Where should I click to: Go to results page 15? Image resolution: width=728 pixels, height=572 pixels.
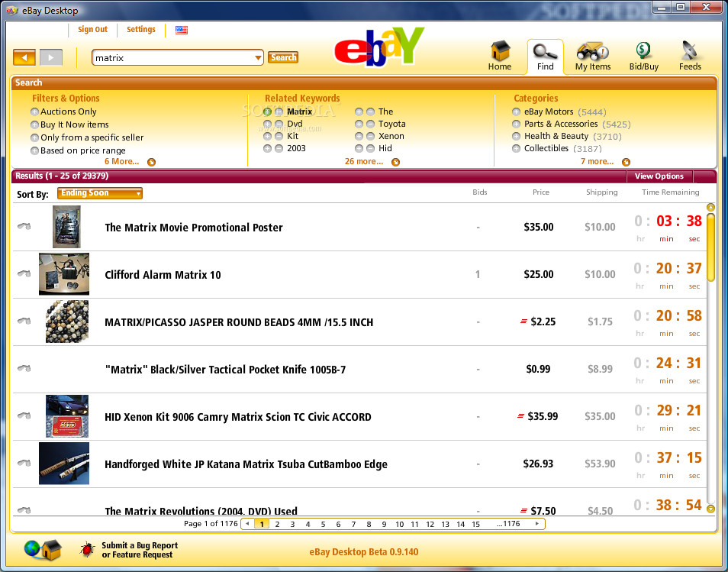click(476, 524)
